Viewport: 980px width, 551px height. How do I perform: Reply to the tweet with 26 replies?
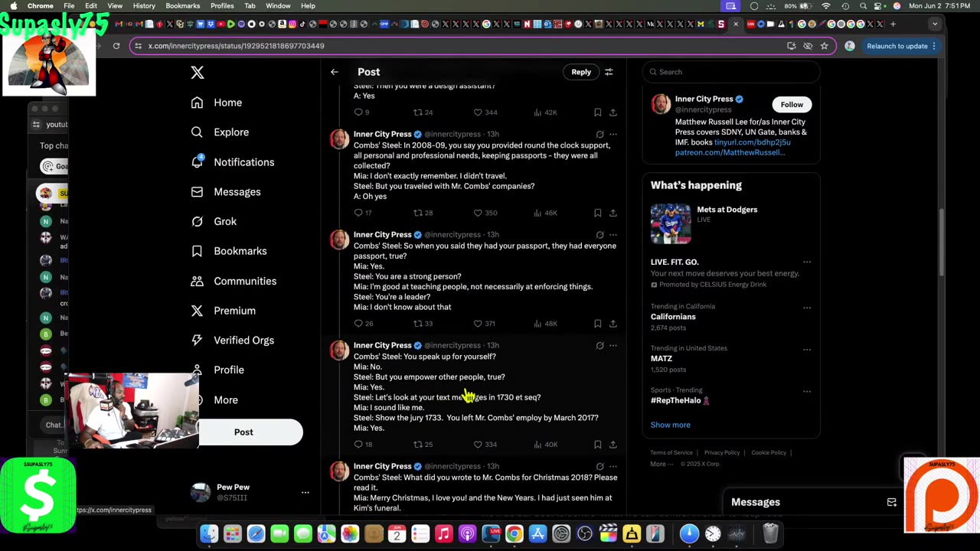click(363, 324)
